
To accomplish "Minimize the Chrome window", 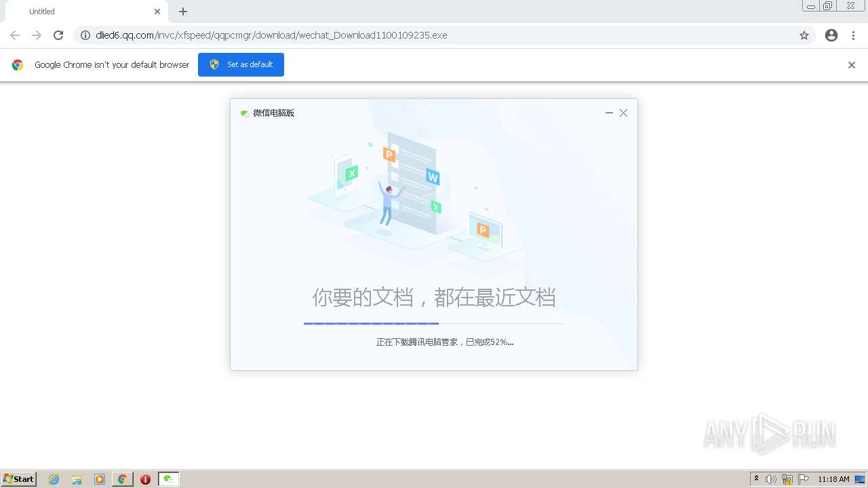I will (811, 5).
